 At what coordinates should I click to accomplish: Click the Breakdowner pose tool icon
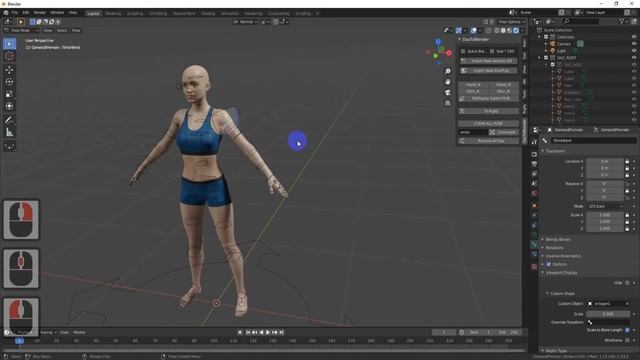coord(9,146)
